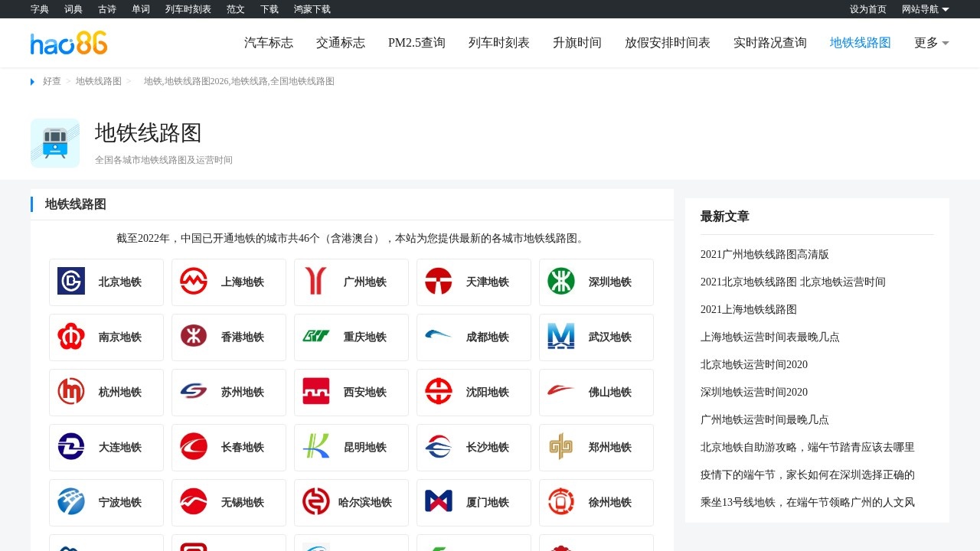Click the Foshan metro logo icon

(x=561, y=392)
